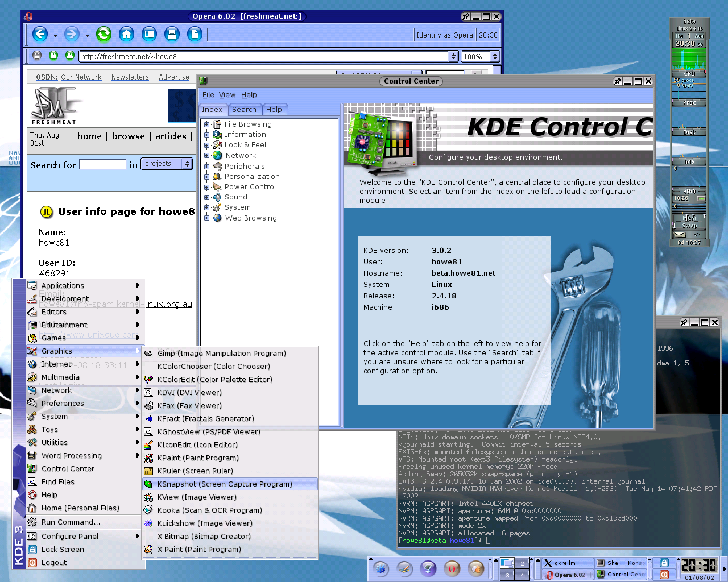Go to Opera's home page
The image size is (728, 582).
click(126, 35)
